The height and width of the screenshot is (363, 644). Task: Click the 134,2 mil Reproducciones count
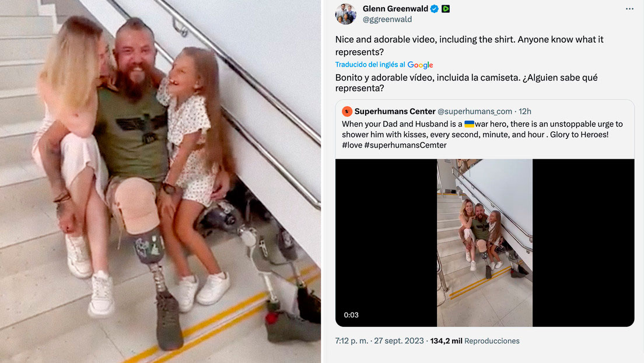pyautogui.click(x=475, y=341)
